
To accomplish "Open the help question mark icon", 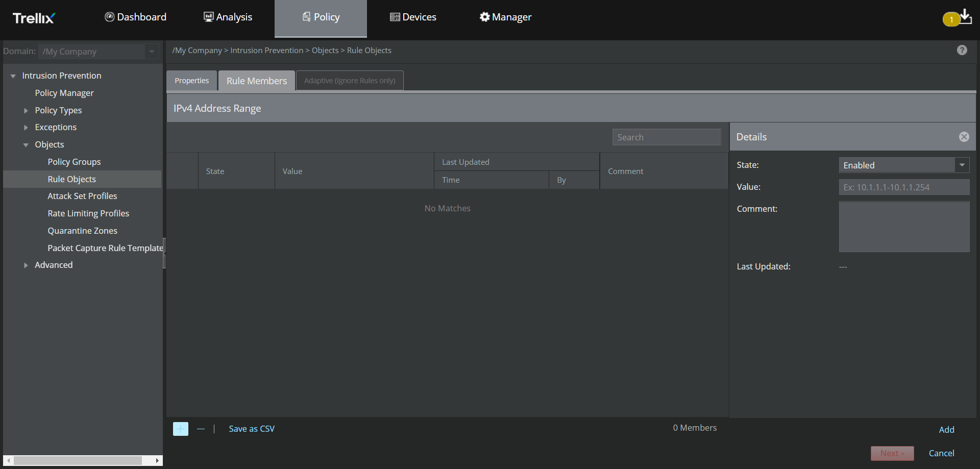I will coord(962,50).
